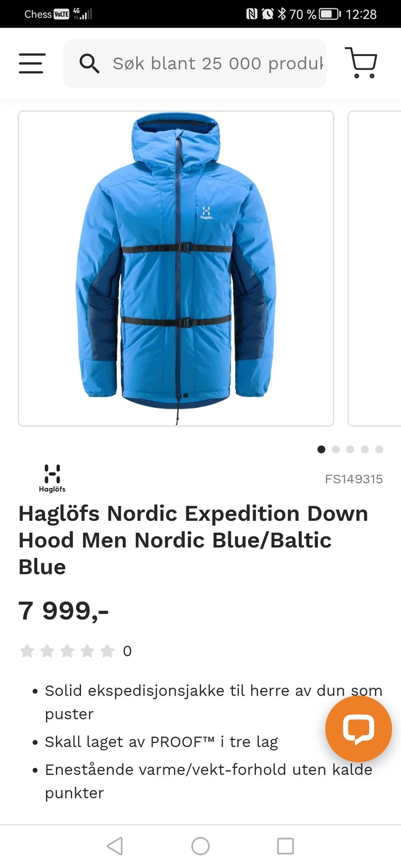Select the first star rating
401x868 pixels.
click(x=27, y=651)
